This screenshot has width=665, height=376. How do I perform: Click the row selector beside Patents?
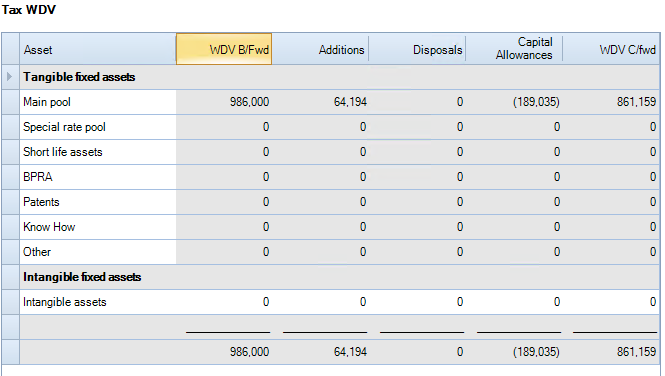coord(11,202)
